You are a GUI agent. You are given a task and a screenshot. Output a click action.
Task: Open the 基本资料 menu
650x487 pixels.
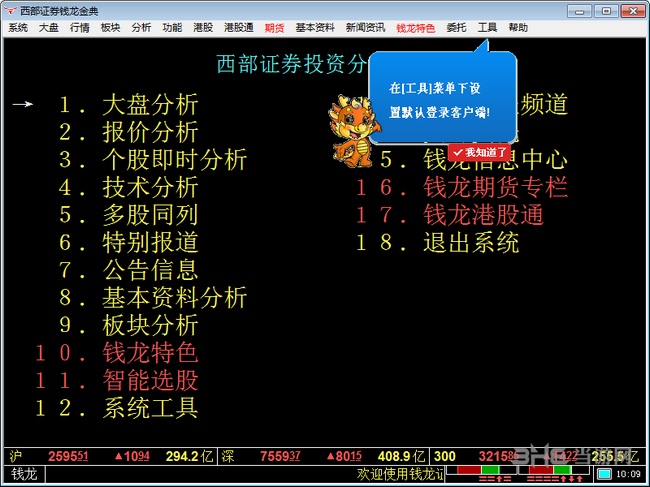click(x=315, y=28)
